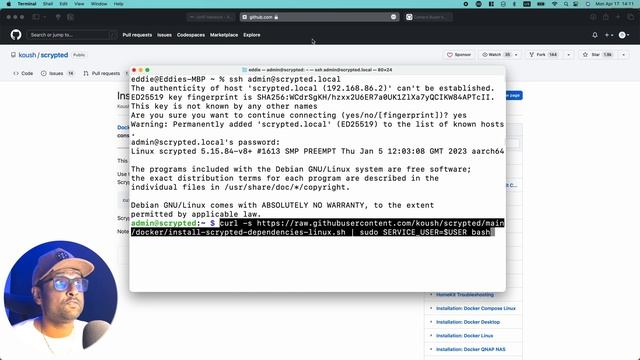Screen dimensions: 640x360
Task: Switch to the Safari tab left of github.com
Action: (x=211, y=17)
